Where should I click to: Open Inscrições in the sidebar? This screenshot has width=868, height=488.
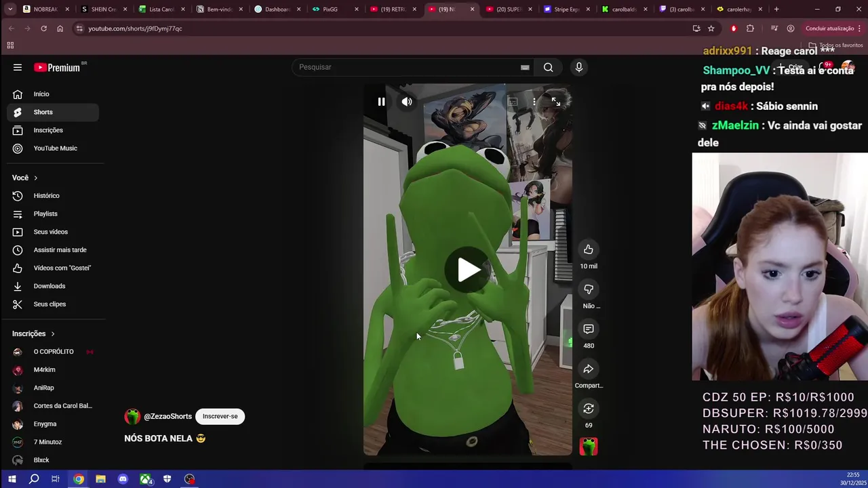[x=53, y=130]
